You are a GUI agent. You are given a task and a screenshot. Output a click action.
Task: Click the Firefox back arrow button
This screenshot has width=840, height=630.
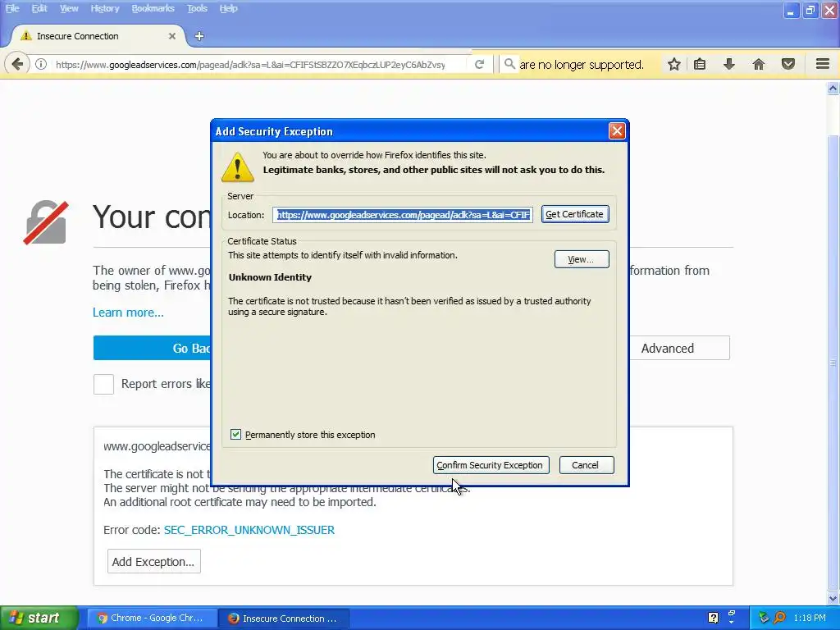(17, 64)
